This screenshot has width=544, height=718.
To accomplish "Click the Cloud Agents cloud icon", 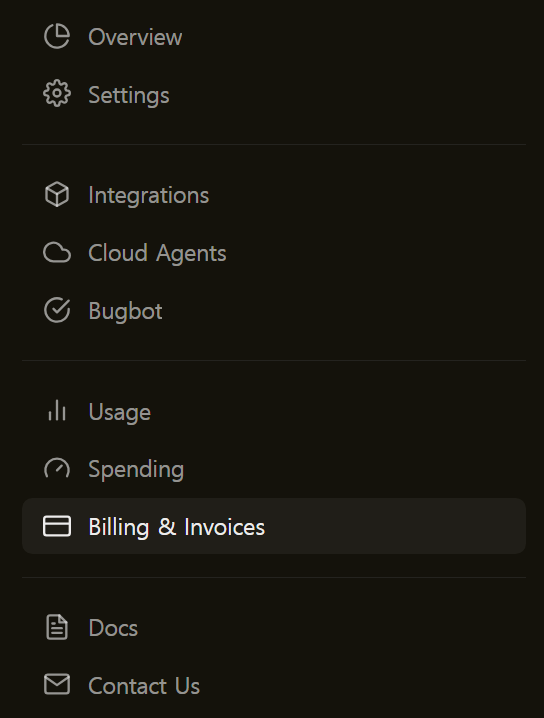I will point(57,253).
